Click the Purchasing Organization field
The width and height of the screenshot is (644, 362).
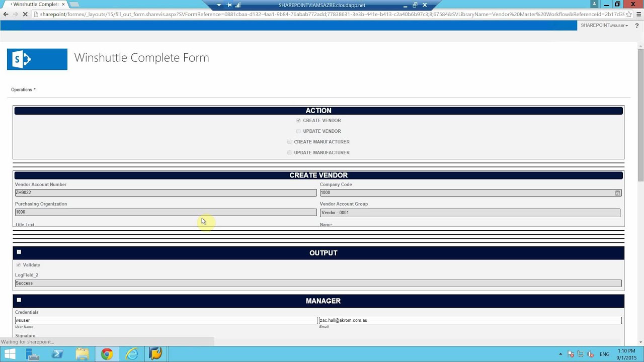[166, 212]
